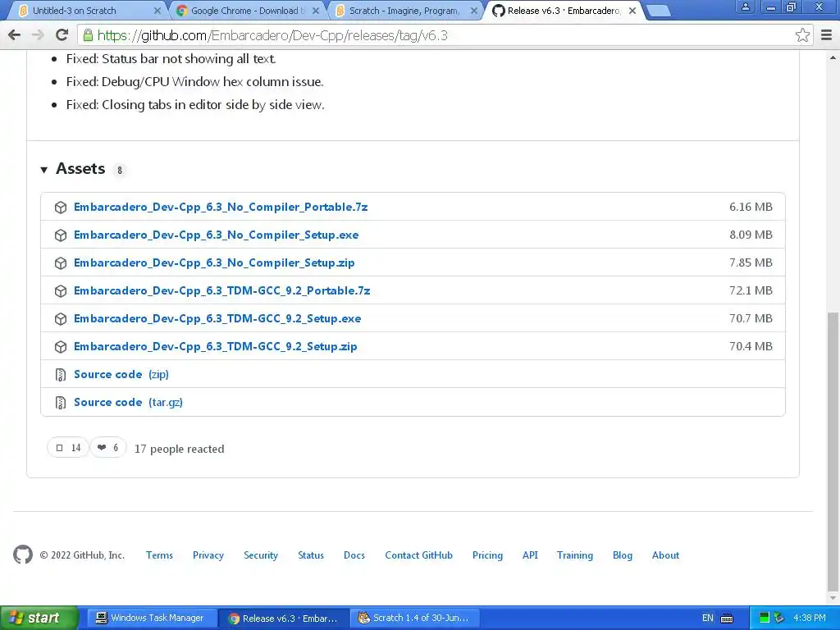Click the green padlock security icon
The image size is (840, 630).
88,35
